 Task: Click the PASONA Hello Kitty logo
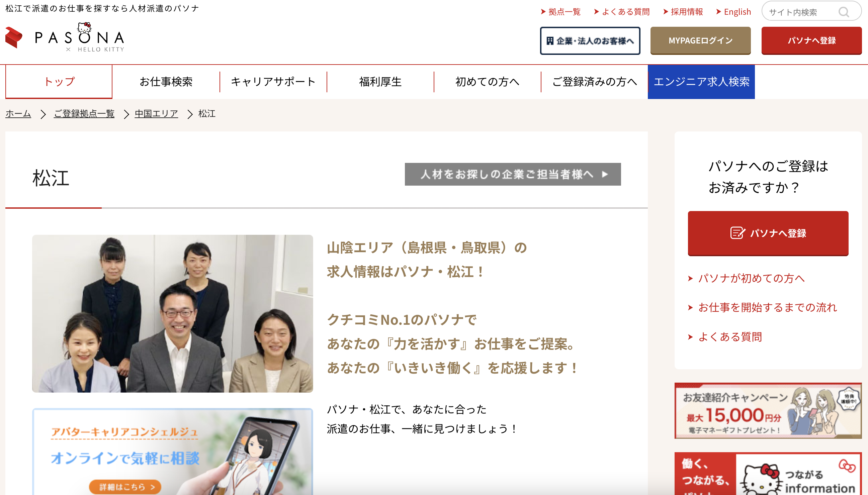65,37
